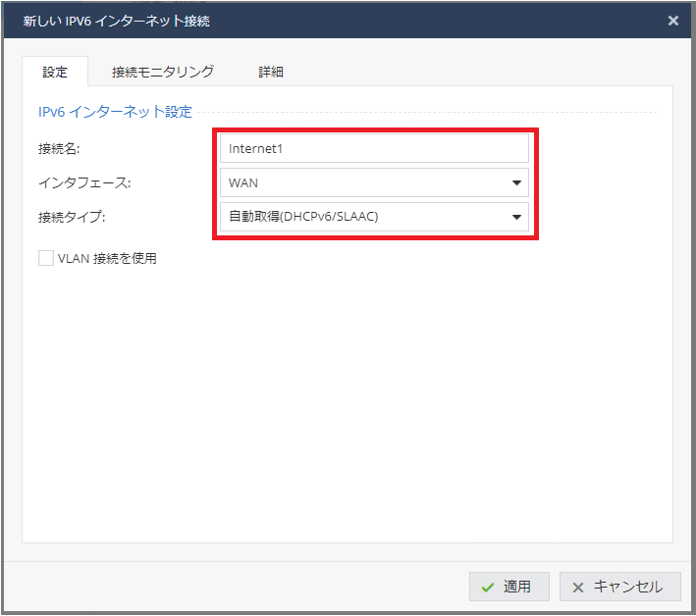Close the 新しい IPV6 インターネット接続 dialog
Viewport: 696px width, 616px height.
click(672, 21)
